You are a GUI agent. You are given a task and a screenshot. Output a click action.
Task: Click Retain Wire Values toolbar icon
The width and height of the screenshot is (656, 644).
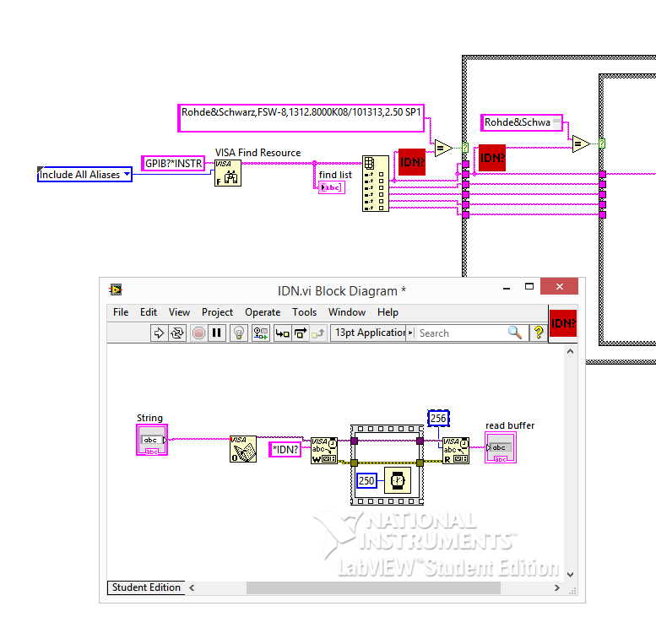click(260, 333)
